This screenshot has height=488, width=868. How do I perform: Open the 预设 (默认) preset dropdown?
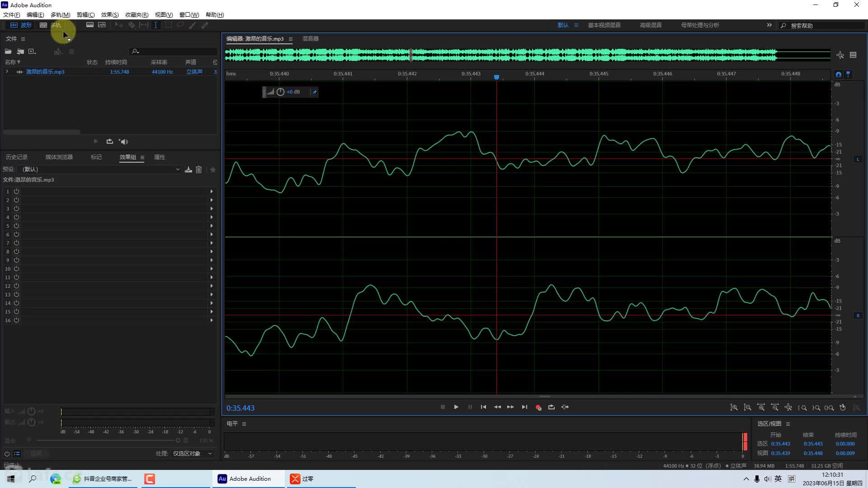pyautogui.click(x=100, y=169)
